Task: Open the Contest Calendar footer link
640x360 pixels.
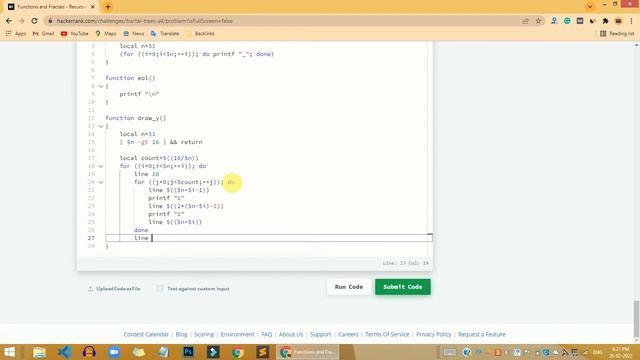Action: [x=146, y=334]
